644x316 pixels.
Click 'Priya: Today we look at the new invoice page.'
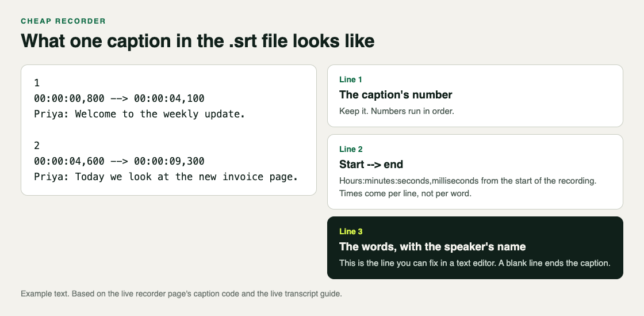[166, 177]
